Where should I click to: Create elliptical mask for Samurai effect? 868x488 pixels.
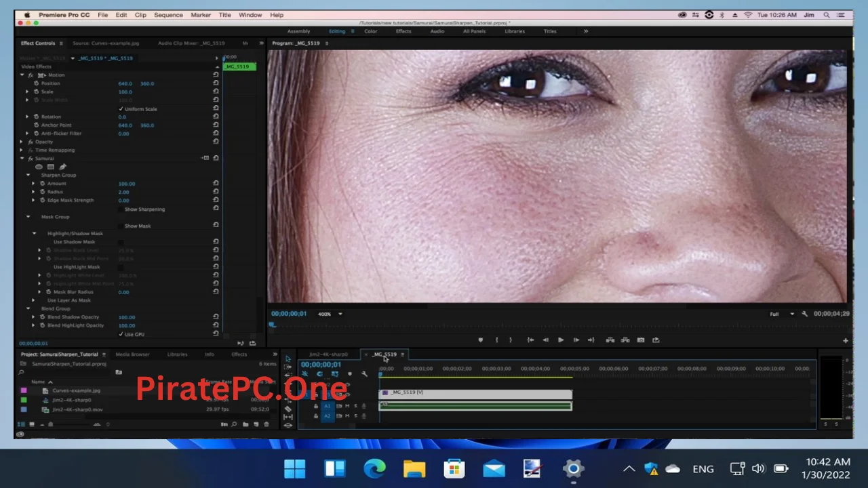(39, 167)
